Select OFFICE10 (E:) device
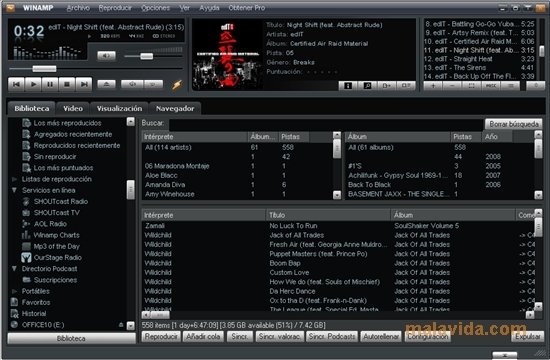Screen dimensions: 550x360 [x=43, y=325]
